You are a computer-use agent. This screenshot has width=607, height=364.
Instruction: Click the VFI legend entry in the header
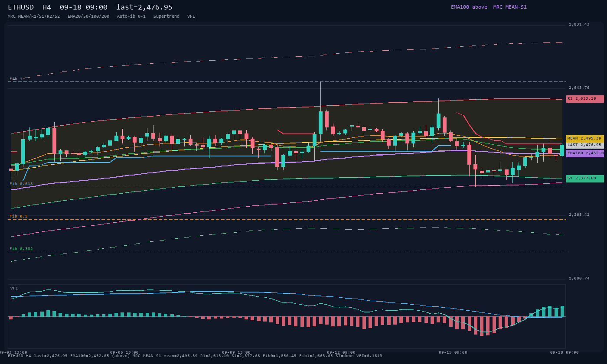tap(191, 16)
